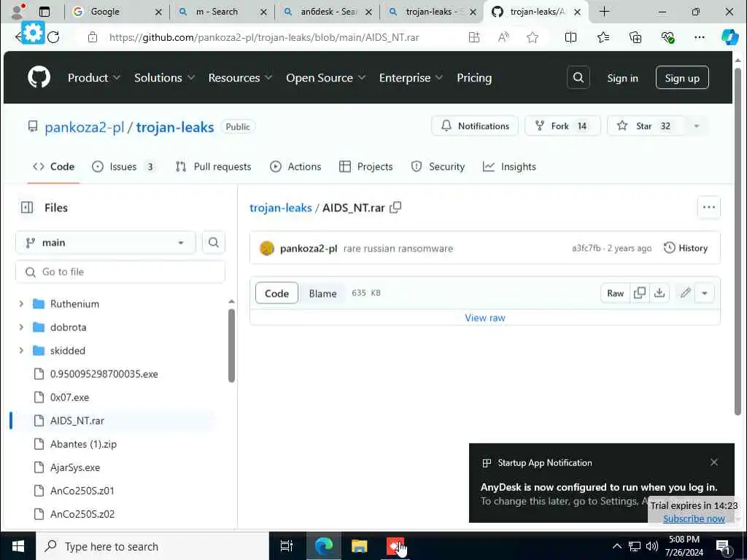This screenshot has height=560, width=747.
Task: Add page to favorites star icon
Action: click(x=532, y=37)
